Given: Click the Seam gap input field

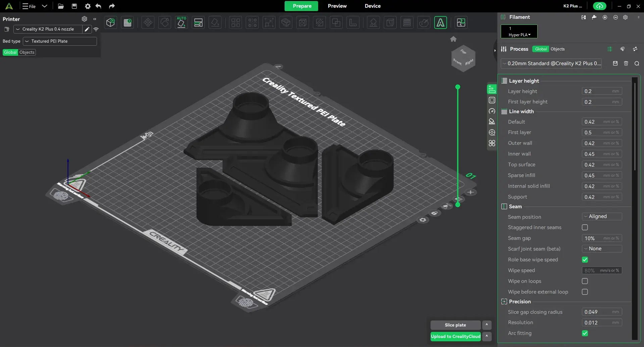Looking at the screenshot, I should (x=602, y=238).
